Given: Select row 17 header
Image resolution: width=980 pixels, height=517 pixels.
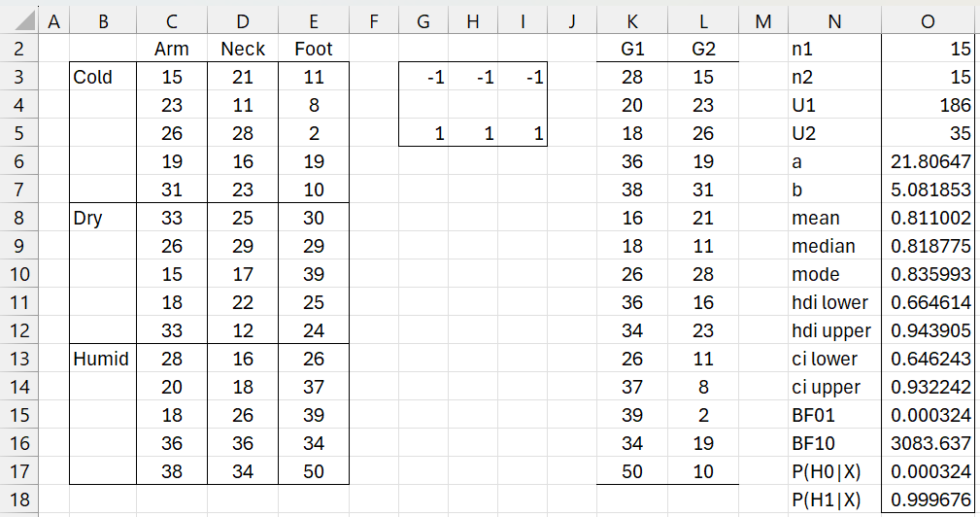Looking at the screenshot, I should pos(19,472).
